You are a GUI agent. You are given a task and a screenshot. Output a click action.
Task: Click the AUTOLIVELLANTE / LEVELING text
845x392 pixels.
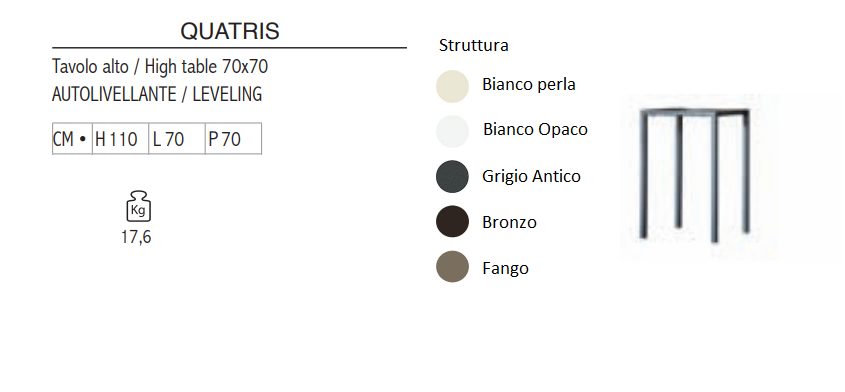click(157, 94)
